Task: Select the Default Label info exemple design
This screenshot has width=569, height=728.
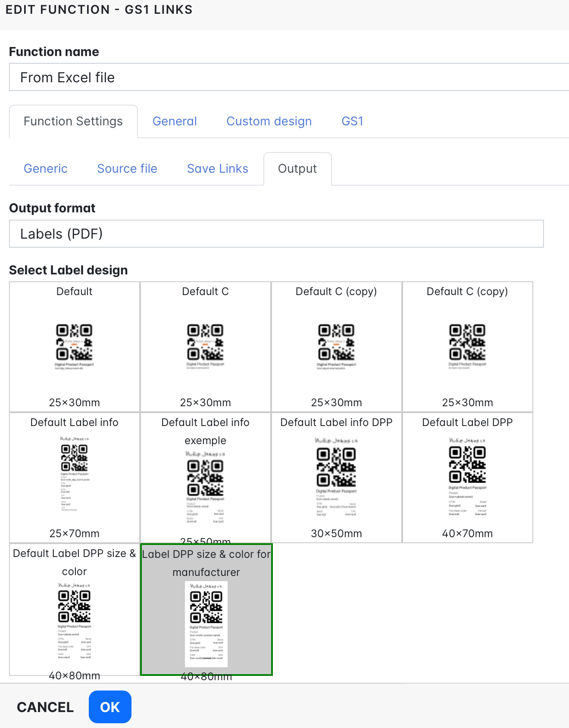Action: point(205,477)
